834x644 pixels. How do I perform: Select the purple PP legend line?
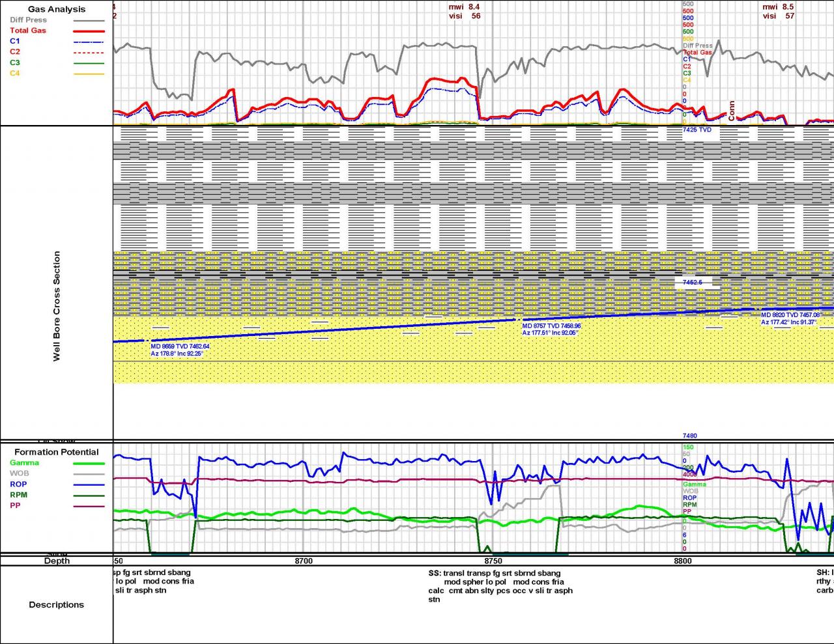[x=88, y=506]
